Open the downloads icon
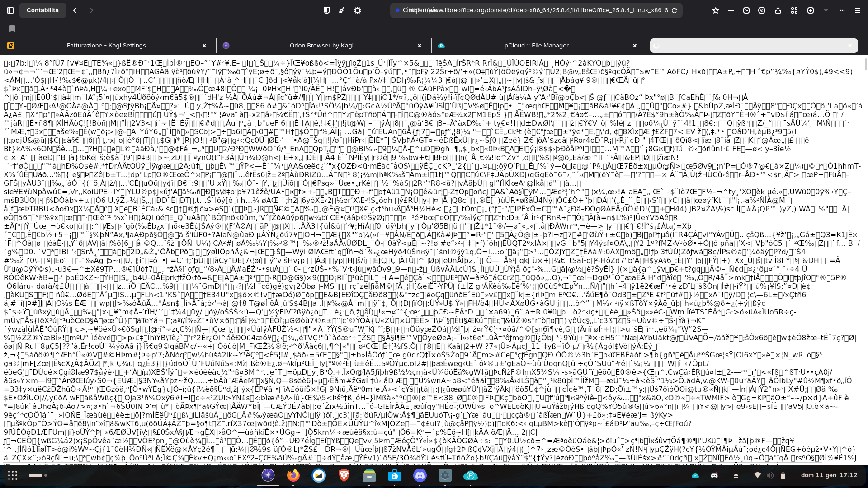 point(811,10)
